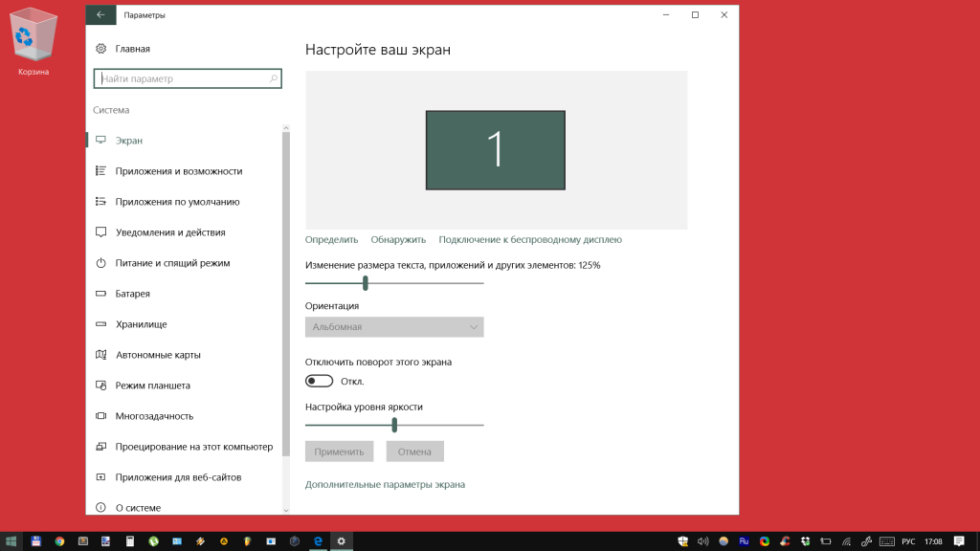This screenshot has height=551, width=980.
Task: Click the volume speaker tray icon
Action: (703, 541)
